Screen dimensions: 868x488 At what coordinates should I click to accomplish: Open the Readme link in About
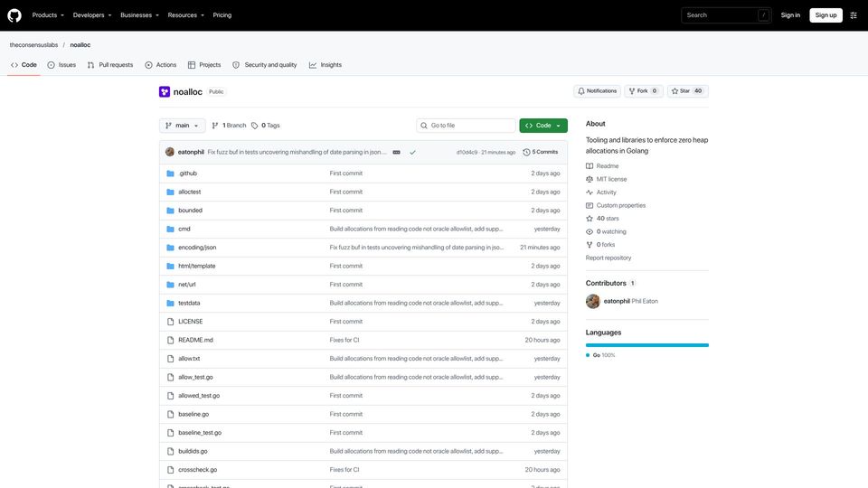(x=602, y=166)
